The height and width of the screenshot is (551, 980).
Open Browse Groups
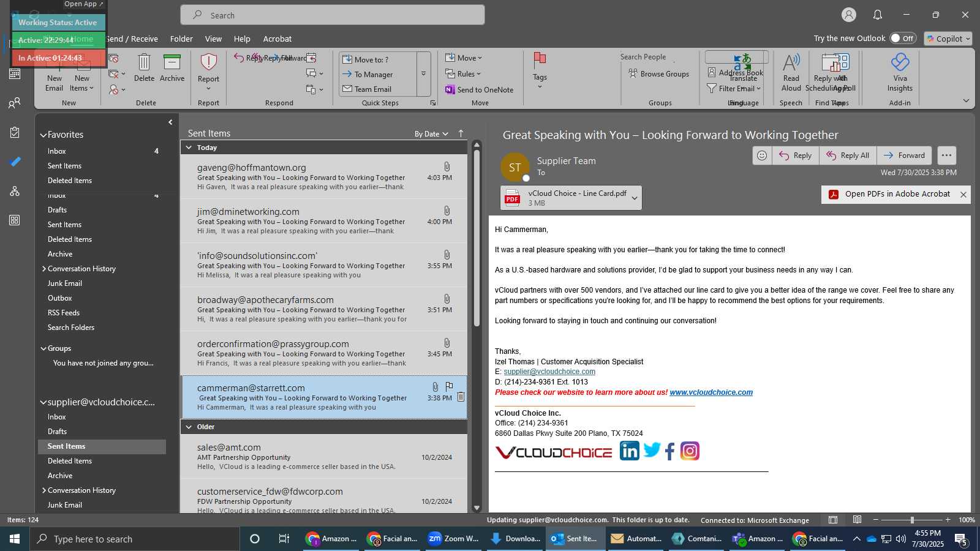coord(659,74)
